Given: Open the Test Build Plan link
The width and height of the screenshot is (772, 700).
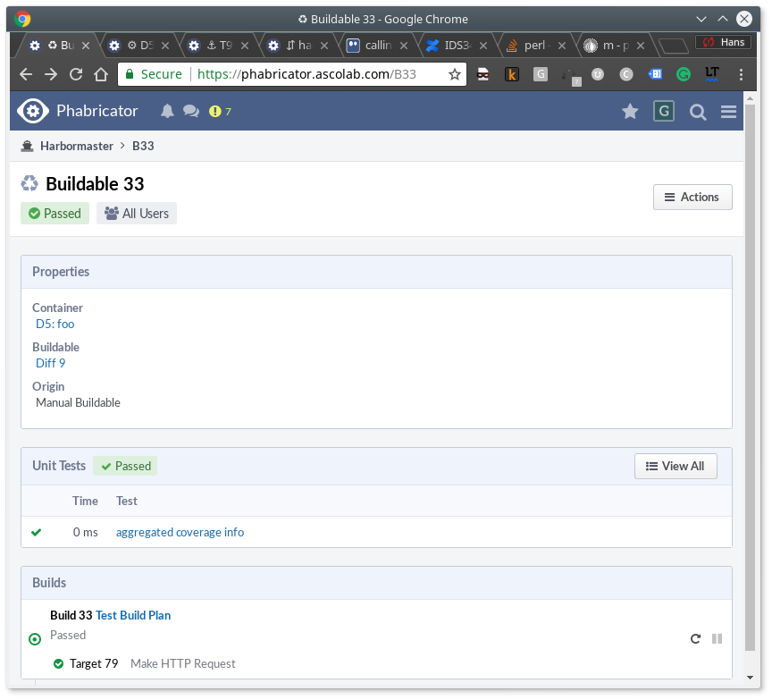Looking at the screenshot, I should pyautogui.click(x=133, y=615).
